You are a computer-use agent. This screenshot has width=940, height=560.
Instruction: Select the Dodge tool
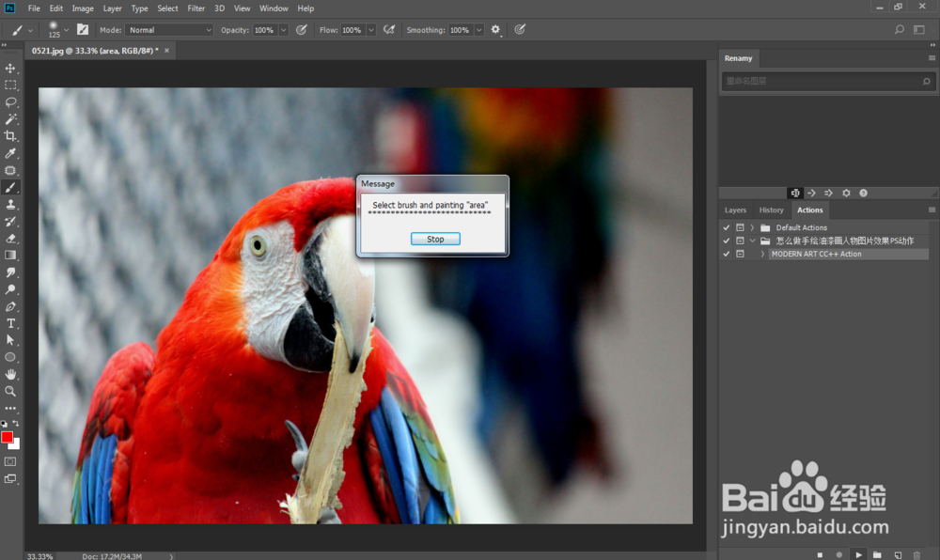point(10,289)
